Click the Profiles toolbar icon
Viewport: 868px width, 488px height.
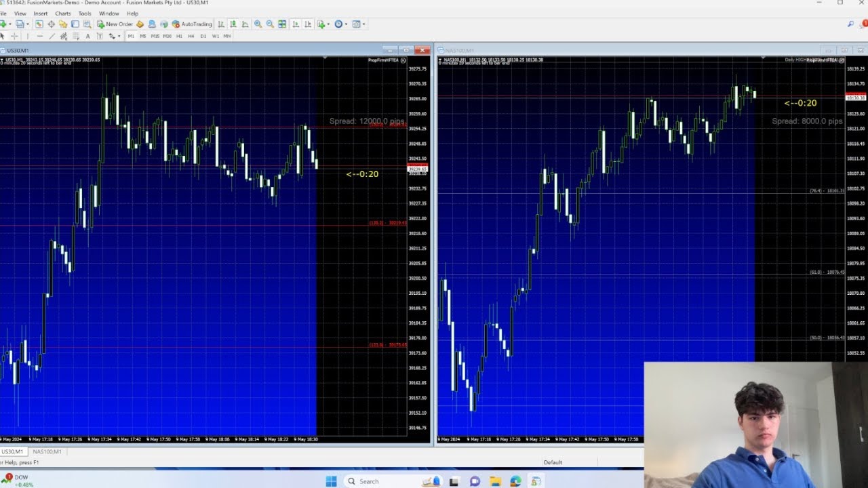coord(20,24)
